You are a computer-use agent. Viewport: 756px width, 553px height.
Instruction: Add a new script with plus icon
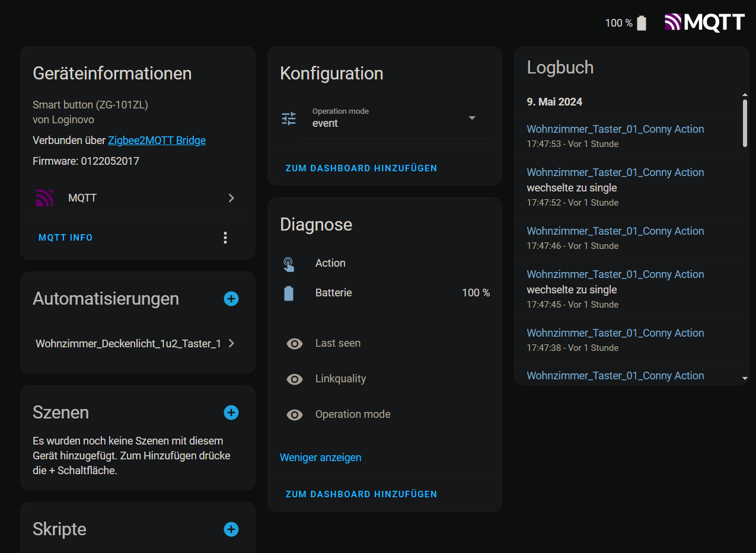pyautogui.click(x=231, y=529)
